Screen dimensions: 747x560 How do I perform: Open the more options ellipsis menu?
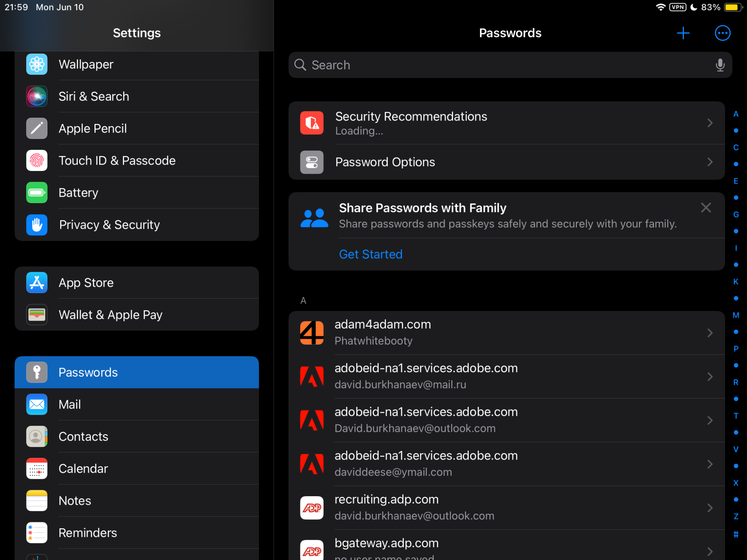pyautogui.click(x=722, y=33)
